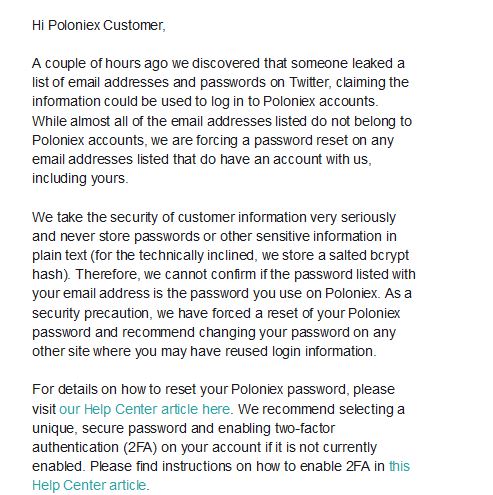493x495 pixels.
Task: Click the line 'For details on how to reset'
Action: click(x=213, y=389)
